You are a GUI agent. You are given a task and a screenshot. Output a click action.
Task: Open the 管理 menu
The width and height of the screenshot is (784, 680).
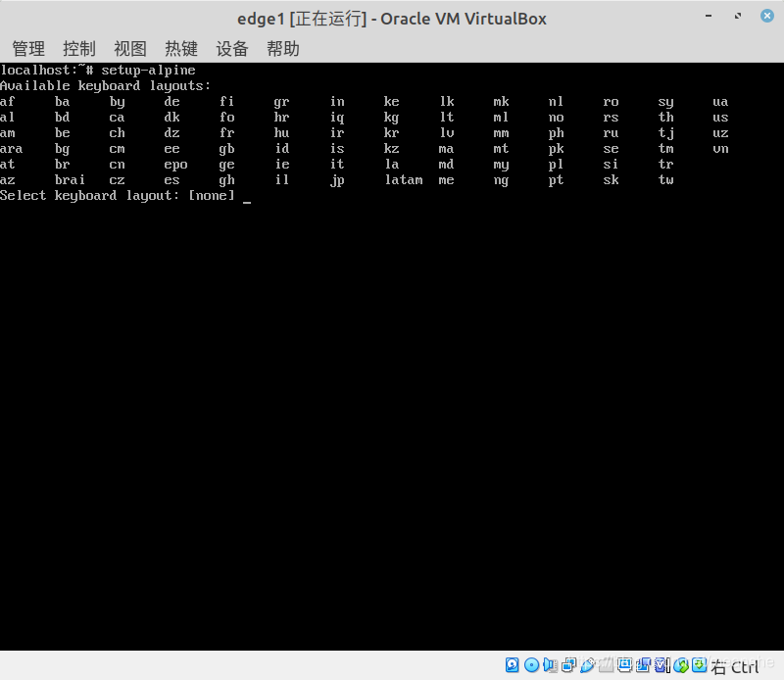[28, 48]
